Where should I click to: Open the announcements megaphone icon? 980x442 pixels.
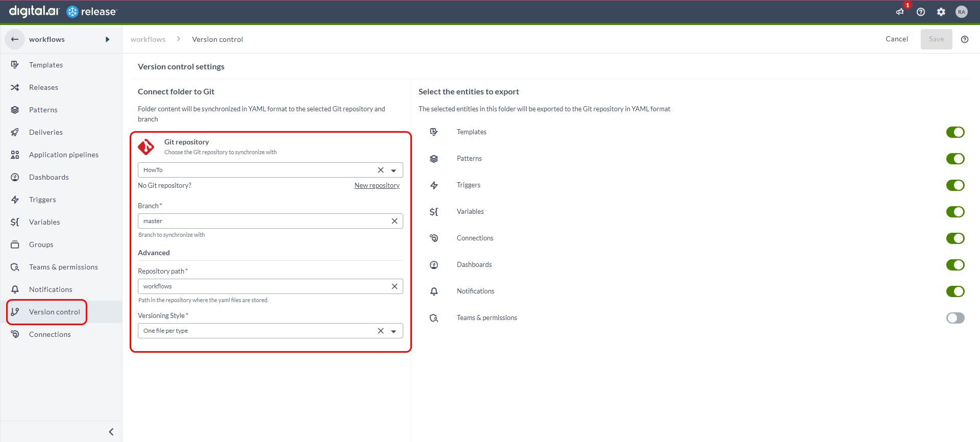click(900, 12)
